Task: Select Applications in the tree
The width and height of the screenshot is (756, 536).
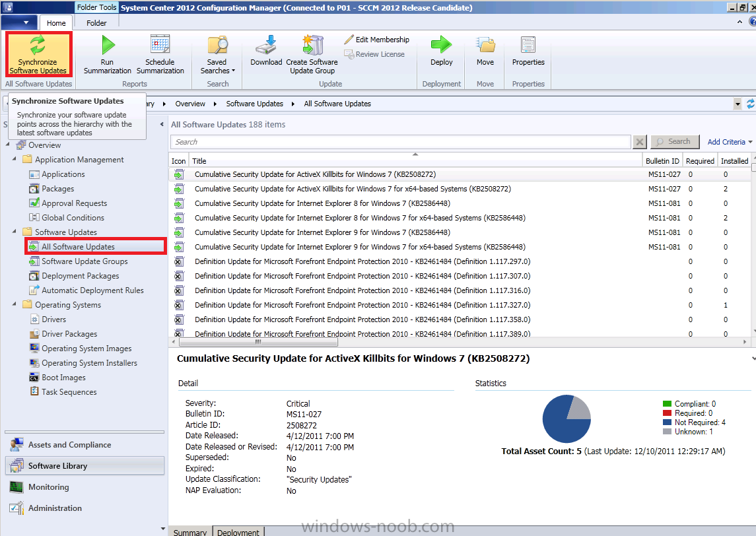Action: pos(63,174)
